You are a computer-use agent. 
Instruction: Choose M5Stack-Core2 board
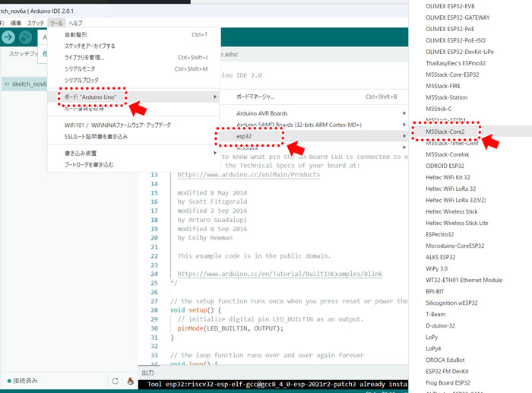coord(471,132)
